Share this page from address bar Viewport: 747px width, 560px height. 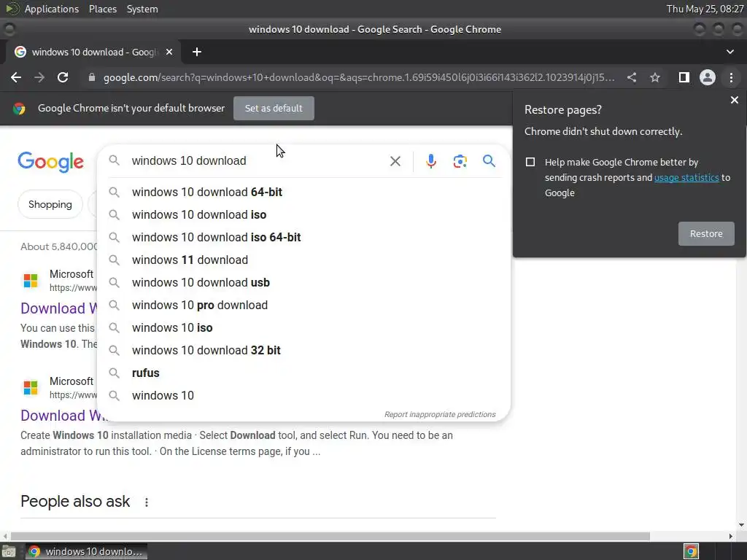pos(632,77)
